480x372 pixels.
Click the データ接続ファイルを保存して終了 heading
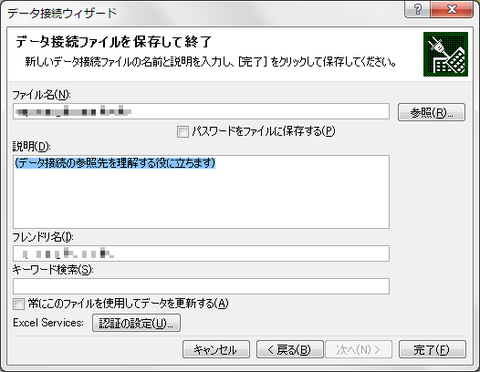tap(113, 42)
